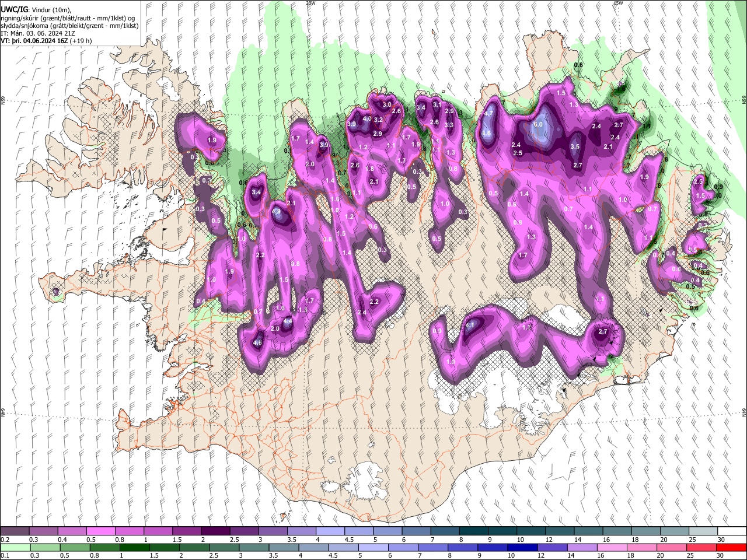Click the 'slydda/snjókoma' legend description line
The height and width of the screenshot is (560, 747).
[69, 26]
